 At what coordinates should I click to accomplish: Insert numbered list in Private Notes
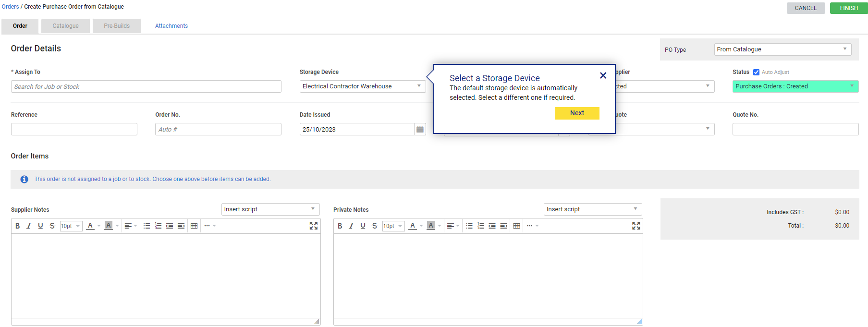pyautogui.click(x=480, y=226)
